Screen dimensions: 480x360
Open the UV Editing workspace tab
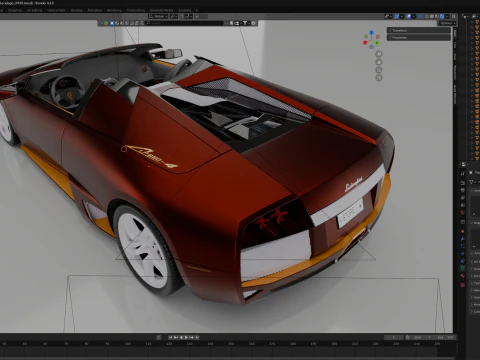(34, 10)
